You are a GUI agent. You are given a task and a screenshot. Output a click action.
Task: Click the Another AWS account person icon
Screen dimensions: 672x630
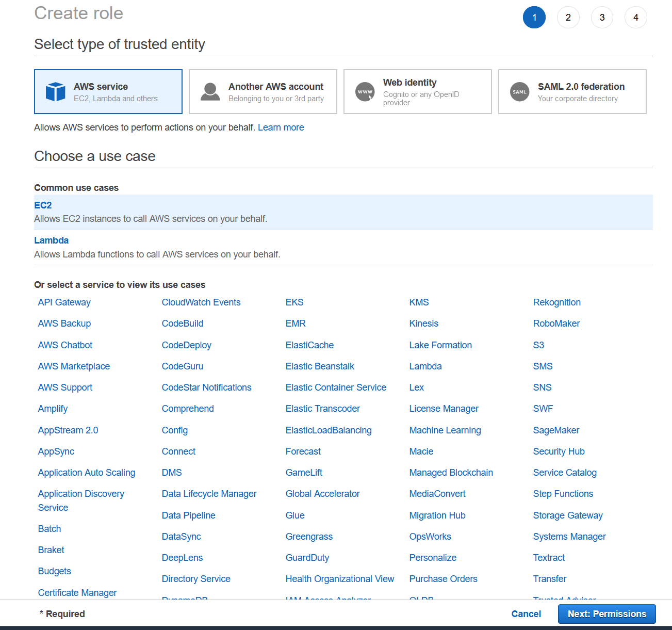click(210, 92)
